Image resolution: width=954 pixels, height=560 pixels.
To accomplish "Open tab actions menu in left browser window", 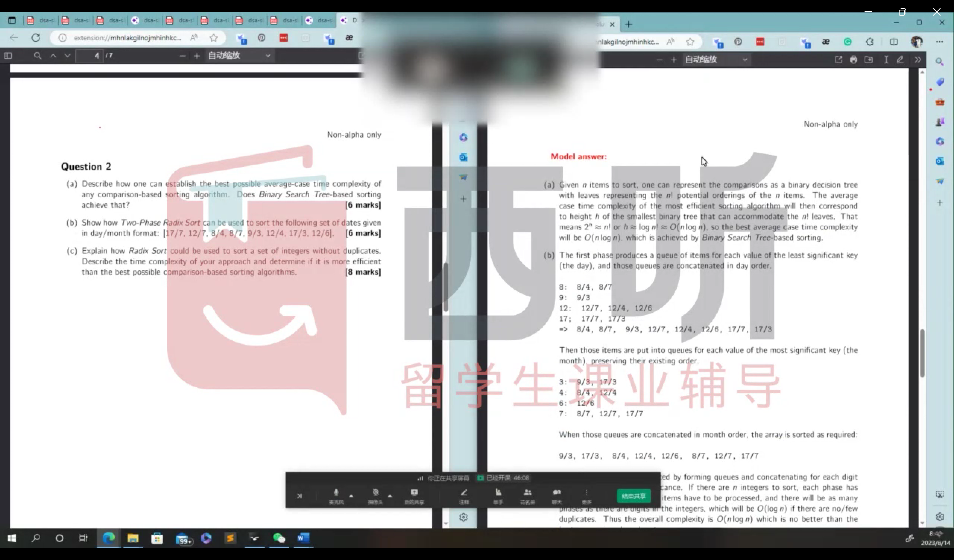I will point(12,20).
